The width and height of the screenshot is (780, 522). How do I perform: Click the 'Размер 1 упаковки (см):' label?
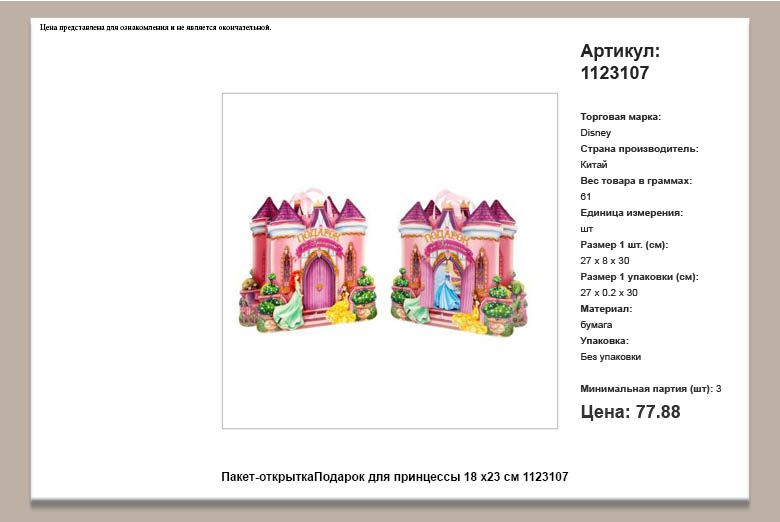point(639,277)
